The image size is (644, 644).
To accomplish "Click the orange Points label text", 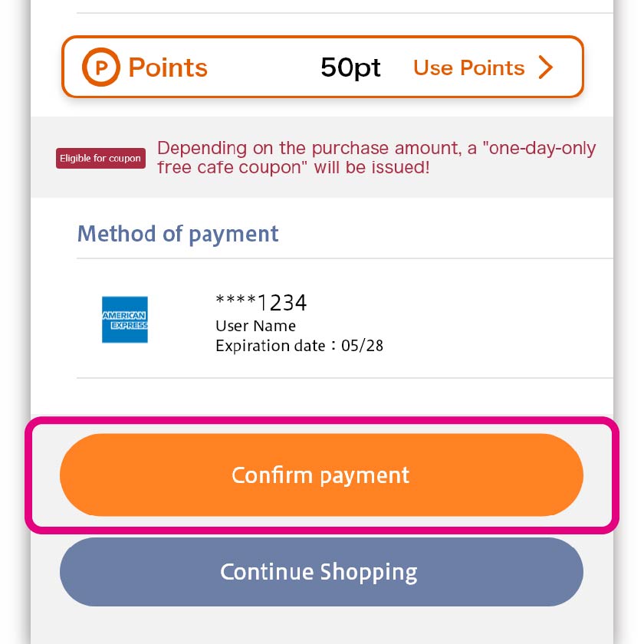I will point(168,67).
